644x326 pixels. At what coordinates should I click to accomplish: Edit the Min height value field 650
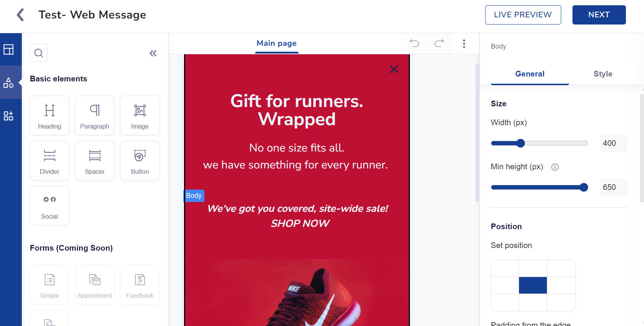[614, 187]
